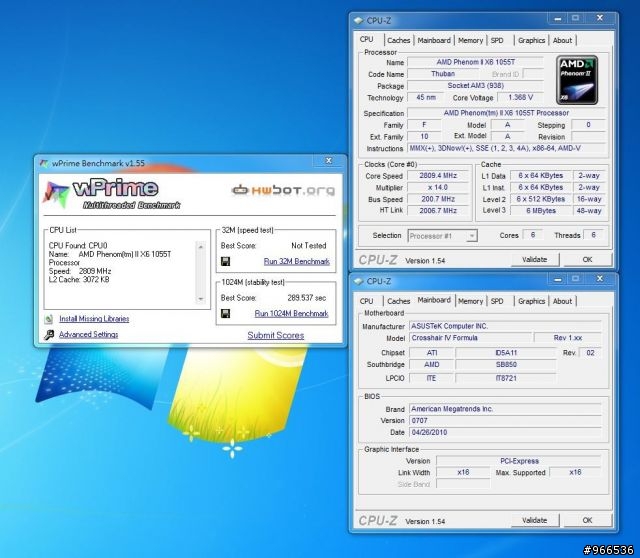This screenshot has height=558, width=640.
Task: Click the CPU List scrollbar up arrow
Action: tap(200, 247)
